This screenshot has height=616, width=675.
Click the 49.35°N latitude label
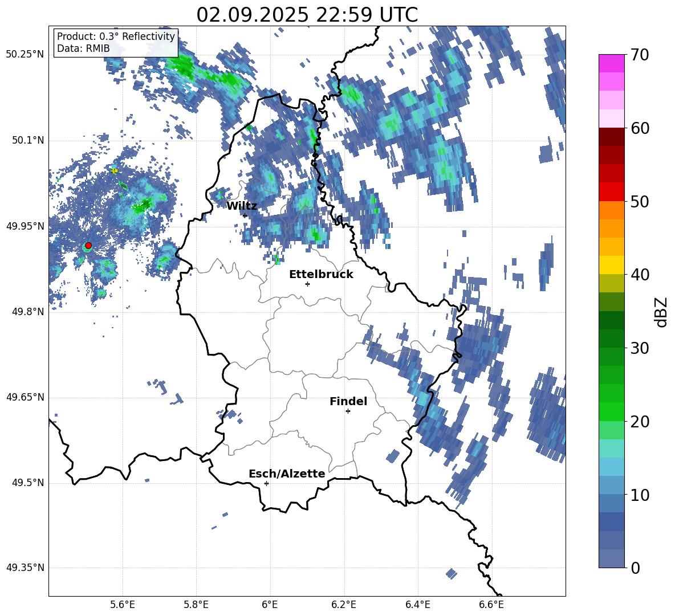tap(25, 568)
